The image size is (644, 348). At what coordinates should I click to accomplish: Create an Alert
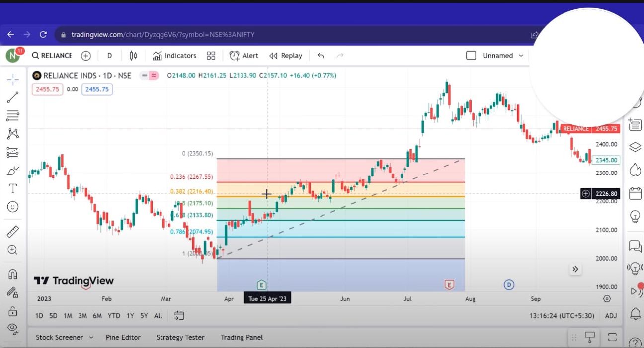[x=243, y=56]
